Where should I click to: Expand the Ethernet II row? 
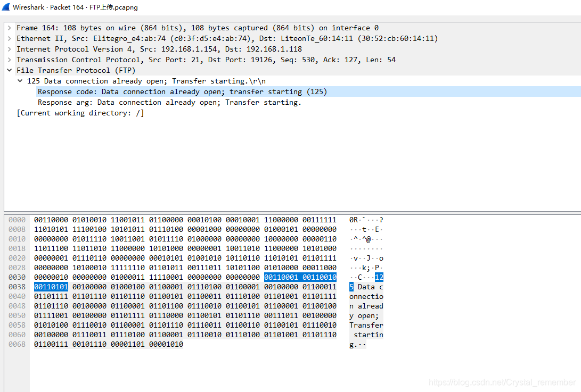[x=10, y=38]
